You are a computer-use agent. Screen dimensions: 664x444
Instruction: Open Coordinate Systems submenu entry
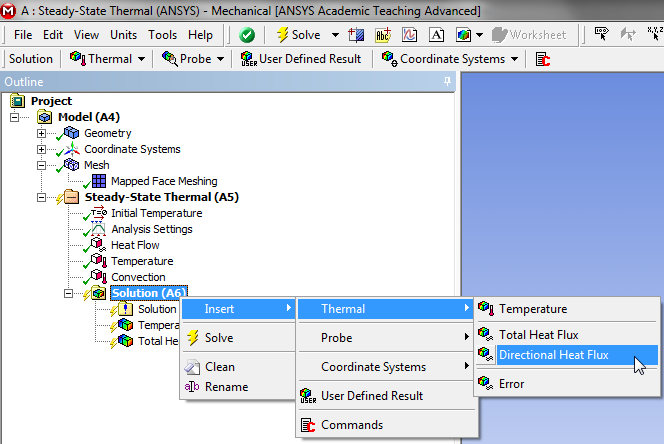(x=385, y=366)
